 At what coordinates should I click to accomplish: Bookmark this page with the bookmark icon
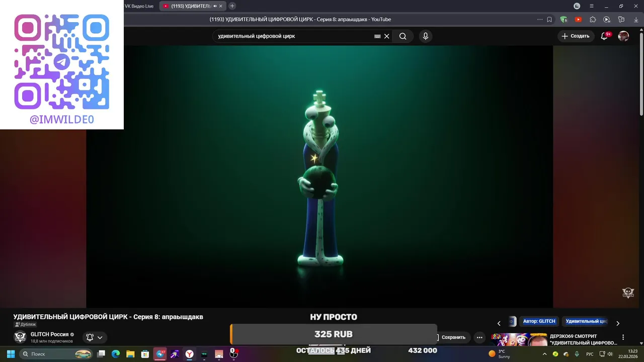pos(549,20)
